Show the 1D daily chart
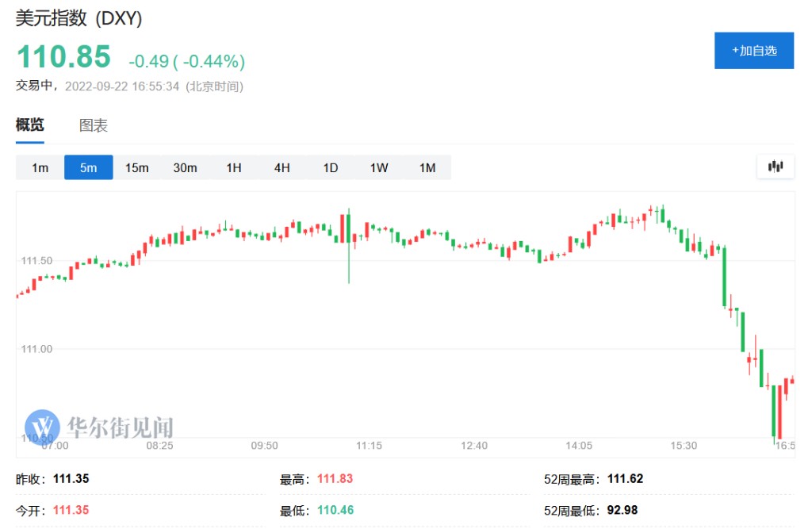This screenshot has width=812, height=529. 331,167
